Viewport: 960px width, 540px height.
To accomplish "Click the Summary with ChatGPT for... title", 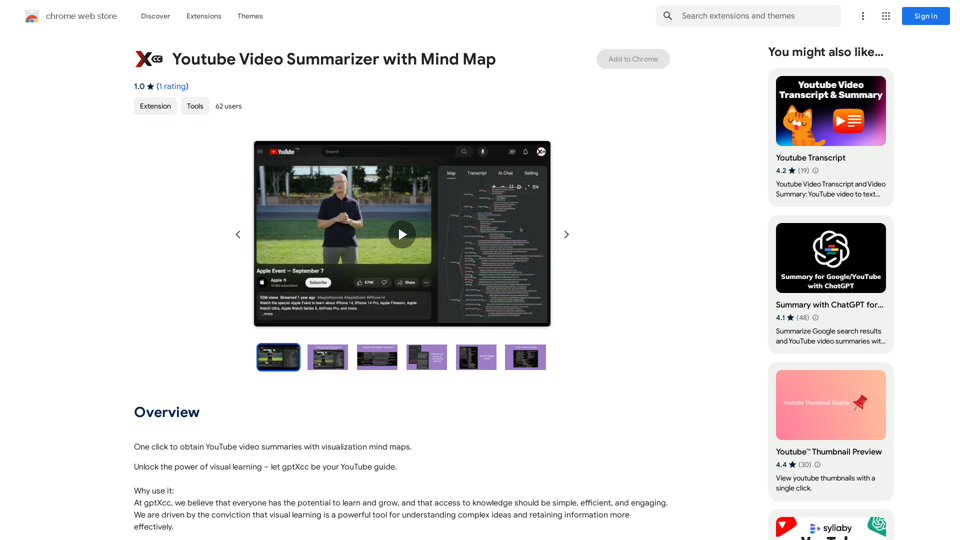I will click(x=830, y=304).
